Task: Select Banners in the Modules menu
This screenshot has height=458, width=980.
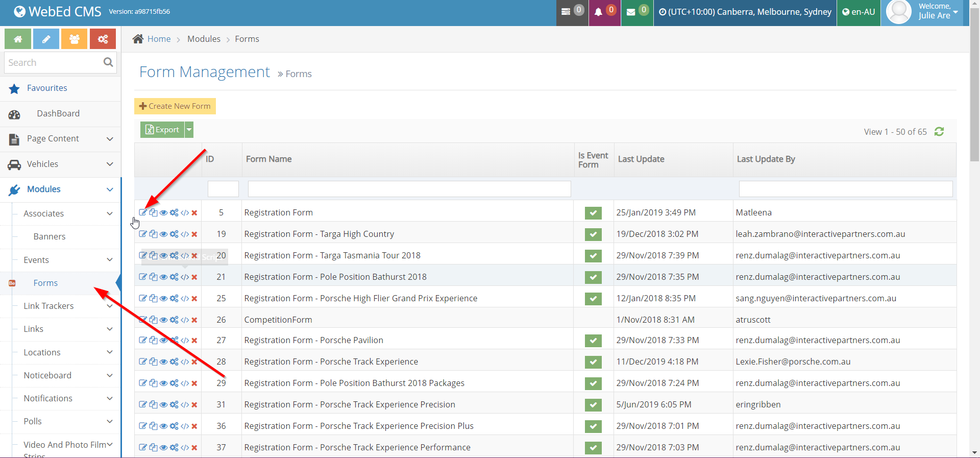Action: [50, 236]
